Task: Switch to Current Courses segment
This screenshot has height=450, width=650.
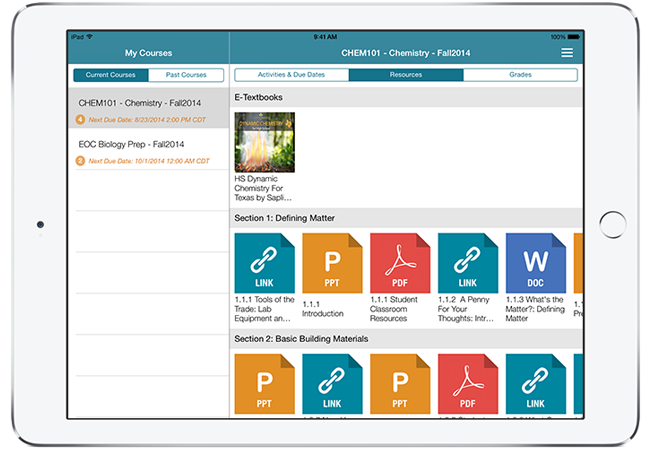Action: point(111,75)
